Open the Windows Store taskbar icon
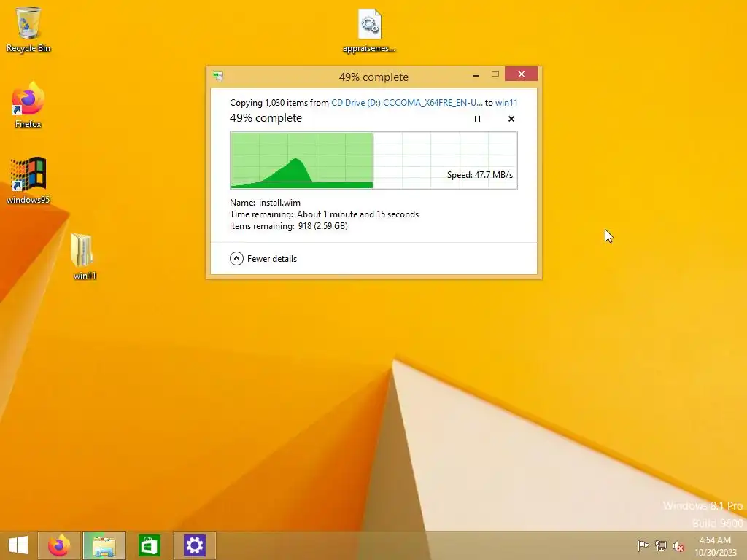This screenshot has width=747, height=560. click(x=150, y=545)
